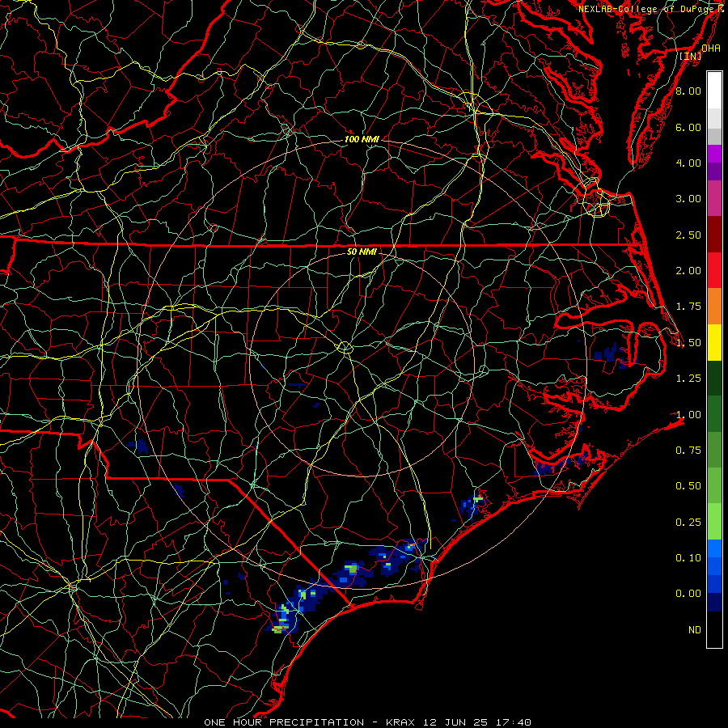Click the 6.00 legend value
The height and width of the screenshot is (728, 728).
688,127
